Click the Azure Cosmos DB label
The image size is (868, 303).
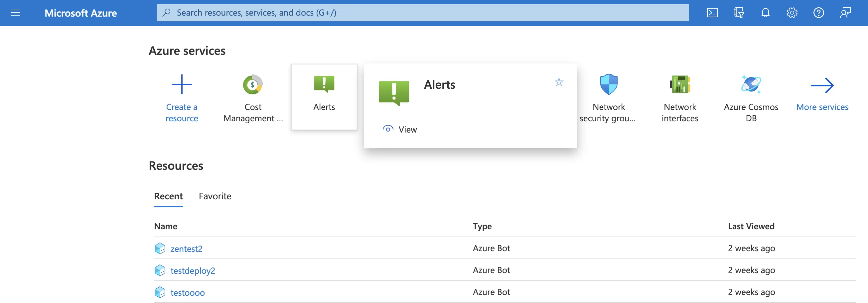(751, 112)
